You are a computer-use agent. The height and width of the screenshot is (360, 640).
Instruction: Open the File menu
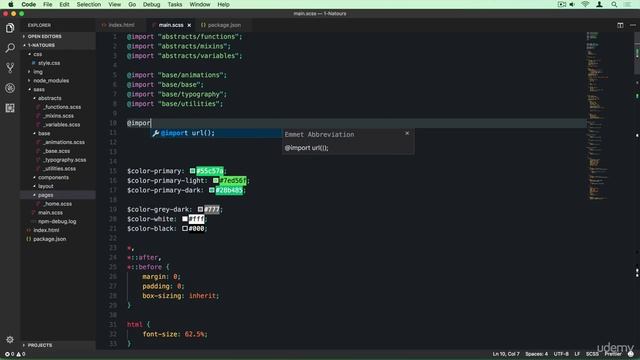(x=47, y=4)
